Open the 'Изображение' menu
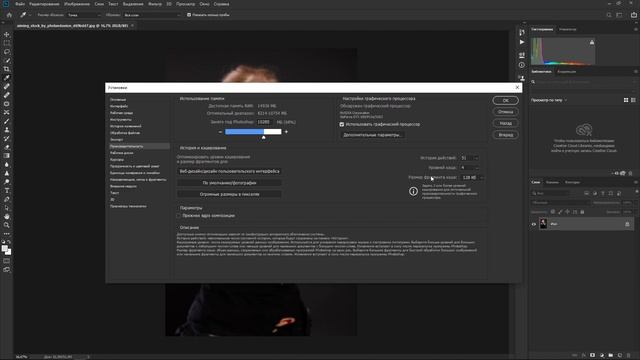 pos(77,4)
